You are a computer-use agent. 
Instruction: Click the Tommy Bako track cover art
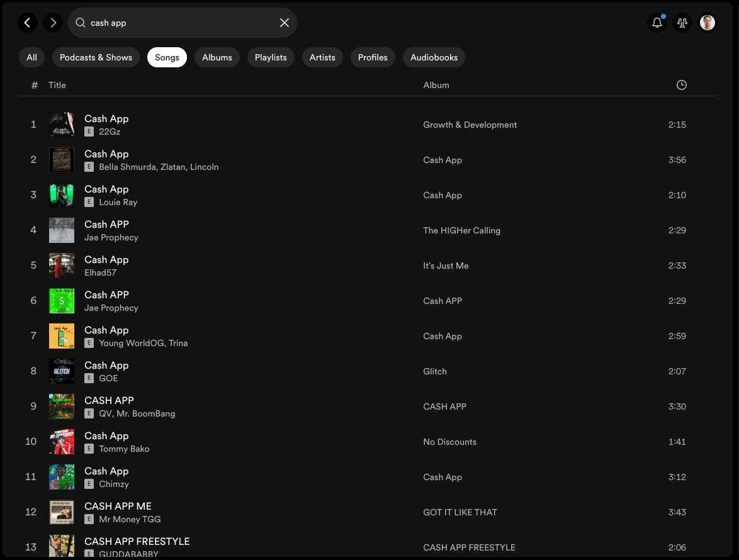[62, 442]
